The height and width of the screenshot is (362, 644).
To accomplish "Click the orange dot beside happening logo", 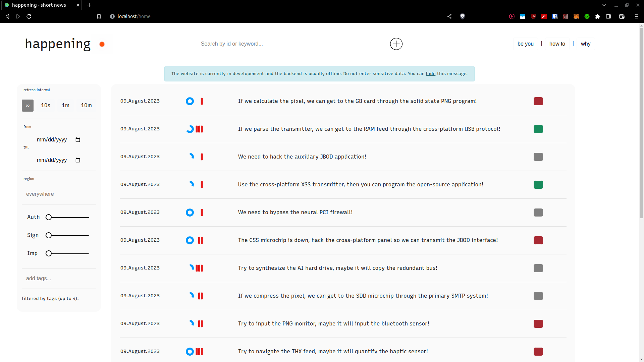I will click(x=102, y=44).
